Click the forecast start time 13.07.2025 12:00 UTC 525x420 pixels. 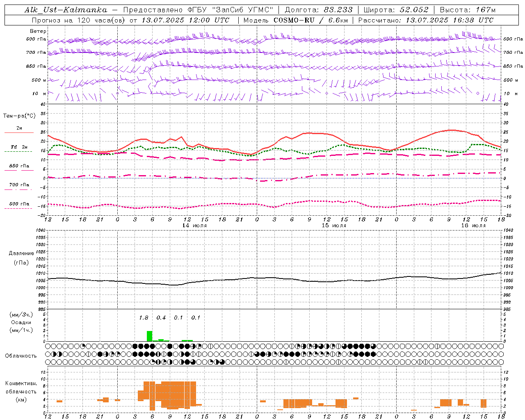click(185, 20)
